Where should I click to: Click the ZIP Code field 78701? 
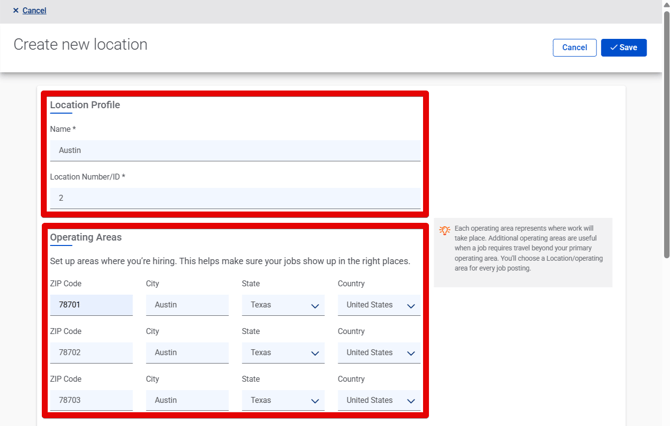pyautogui.click(x=91, y=305)
